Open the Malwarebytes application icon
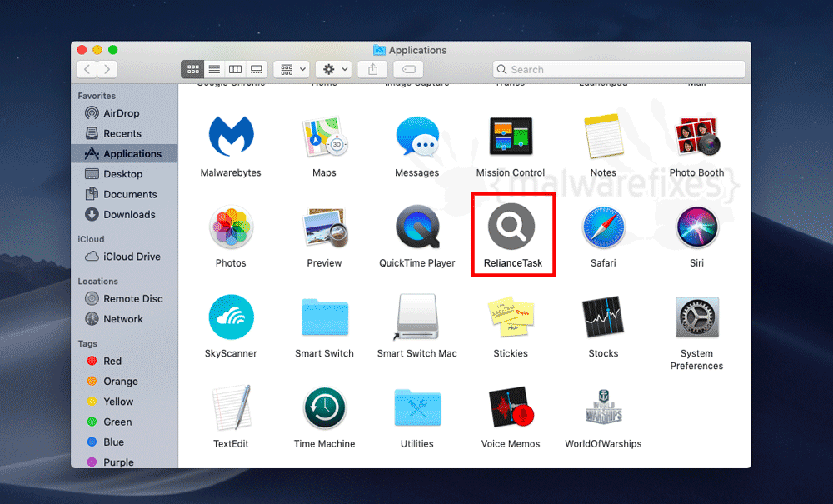The height and width of the screenshot is (504, 833). click(231, 137)
